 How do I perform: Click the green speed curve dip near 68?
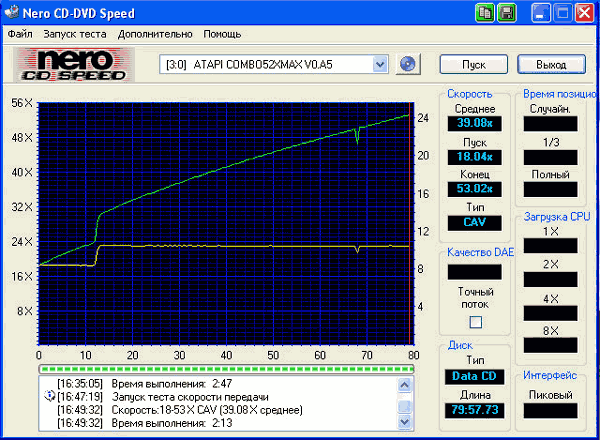(x=358, y=136)
